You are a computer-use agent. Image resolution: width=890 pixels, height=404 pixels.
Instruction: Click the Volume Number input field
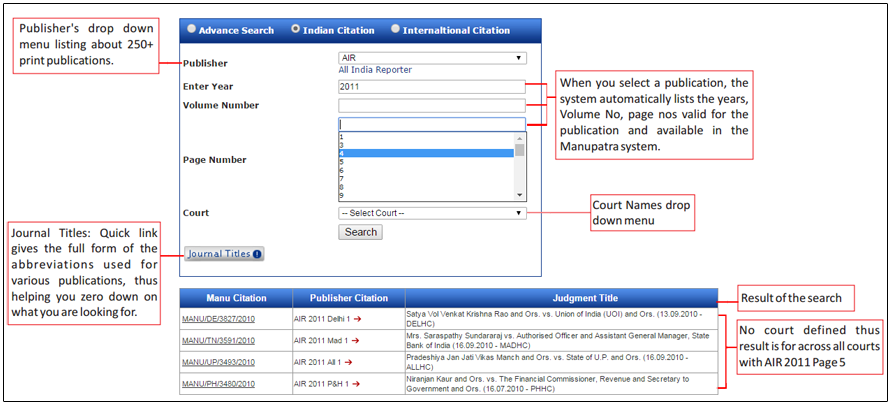point(432,106)
